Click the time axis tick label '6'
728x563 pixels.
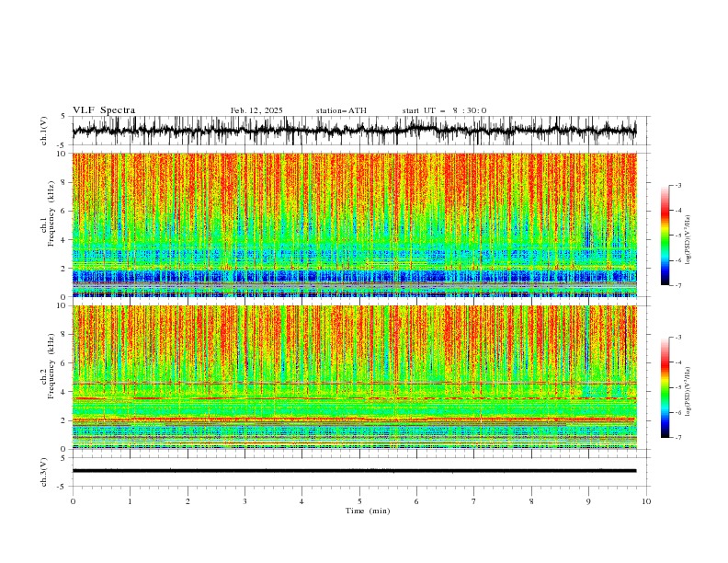point(416,501)
